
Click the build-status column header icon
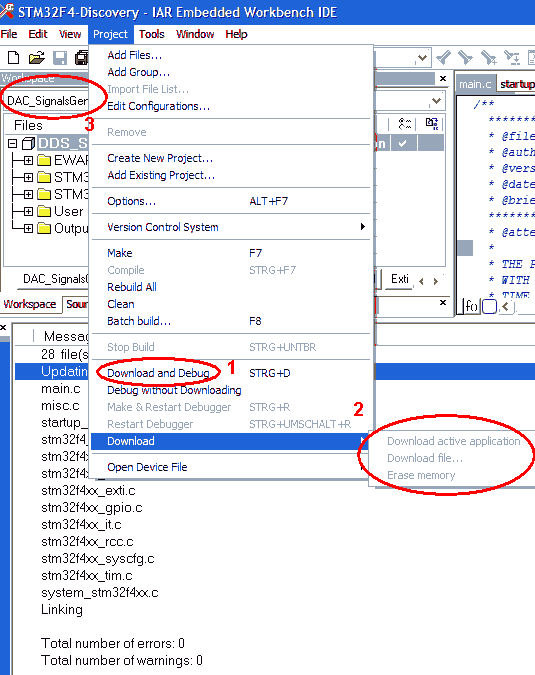click(x=405, y=124)
